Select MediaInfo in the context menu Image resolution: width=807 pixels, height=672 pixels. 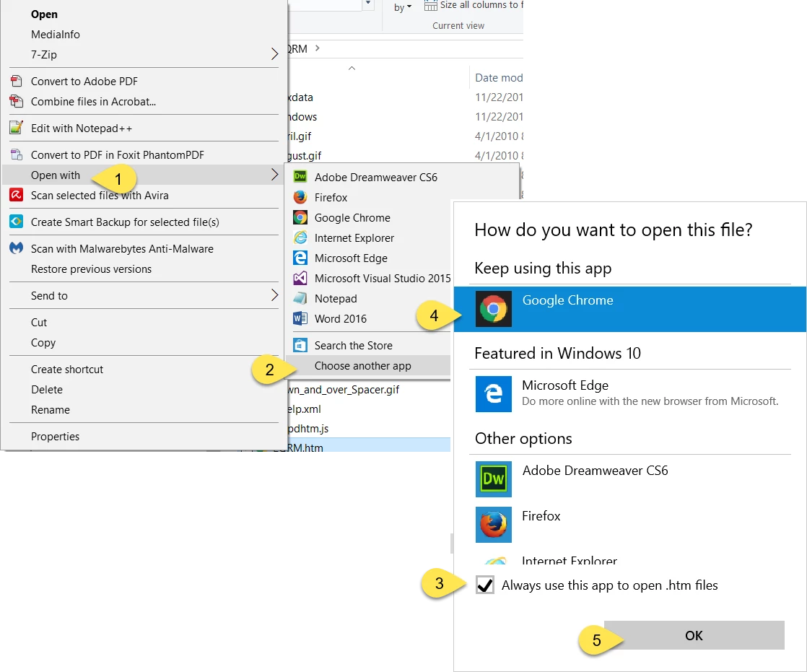tap(56, 35)
